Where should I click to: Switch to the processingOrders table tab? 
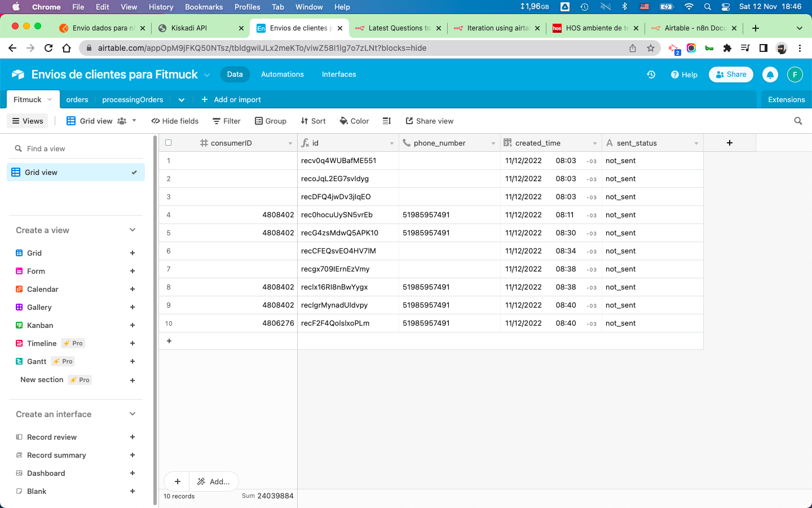coord(133,99)
